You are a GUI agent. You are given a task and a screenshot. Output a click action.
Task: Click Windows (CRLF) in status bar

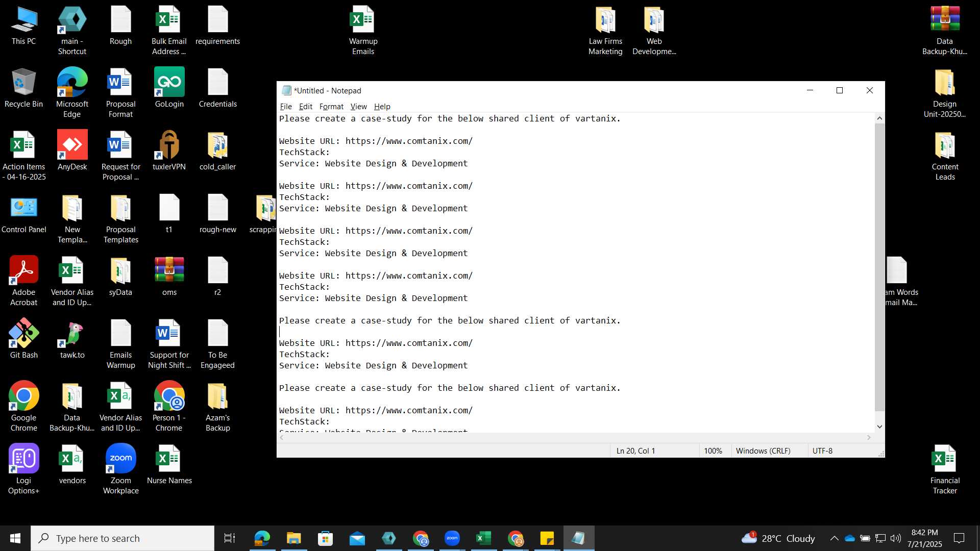pyautogui.click(x=763, y=451)
